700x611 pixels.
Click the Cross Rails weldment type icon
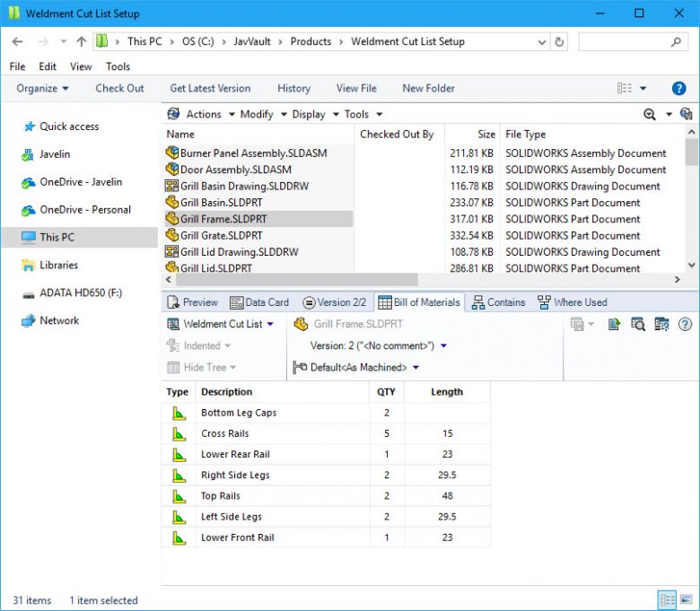179,434
